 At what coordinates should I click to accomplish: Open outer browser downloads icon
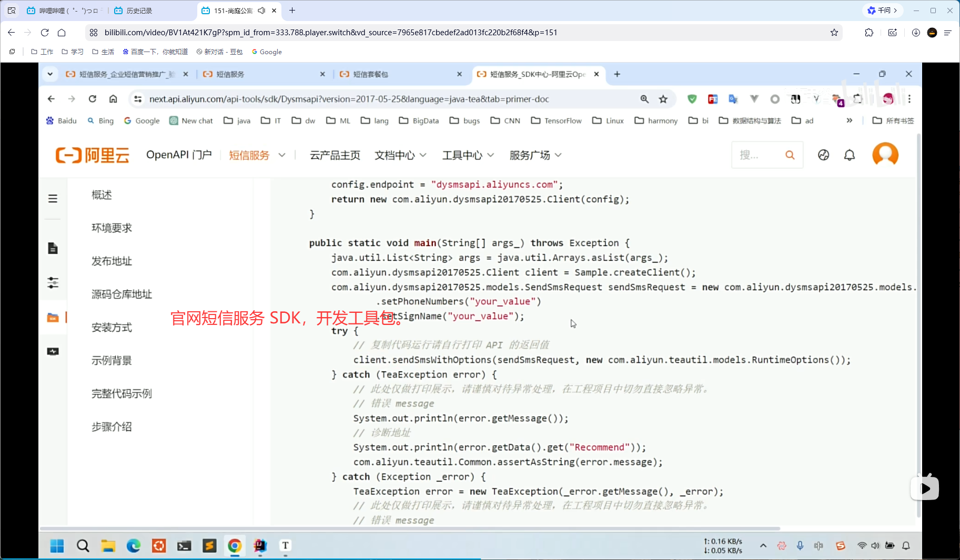pyautogui.click(x=916, y=33)
